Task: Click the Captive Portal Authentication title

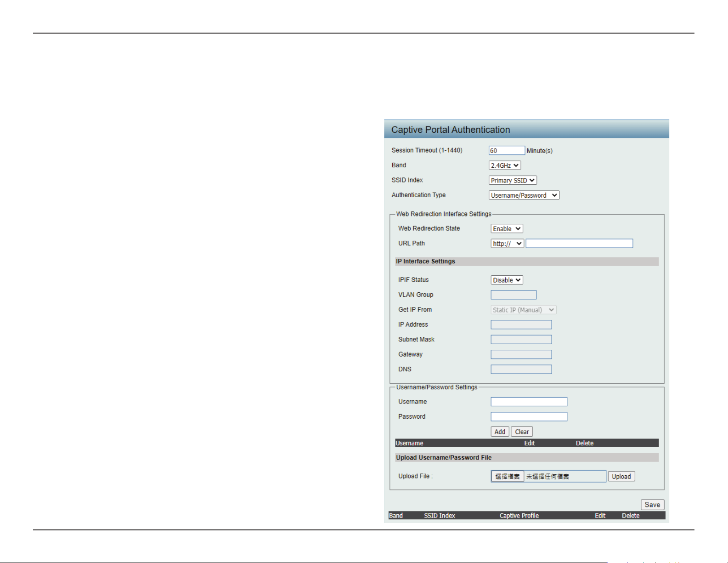Action: [x=451, y=130]
